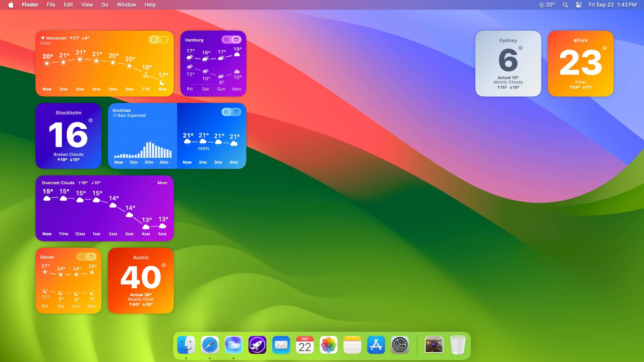Open the App Store from the Dock

pos(376,345)
